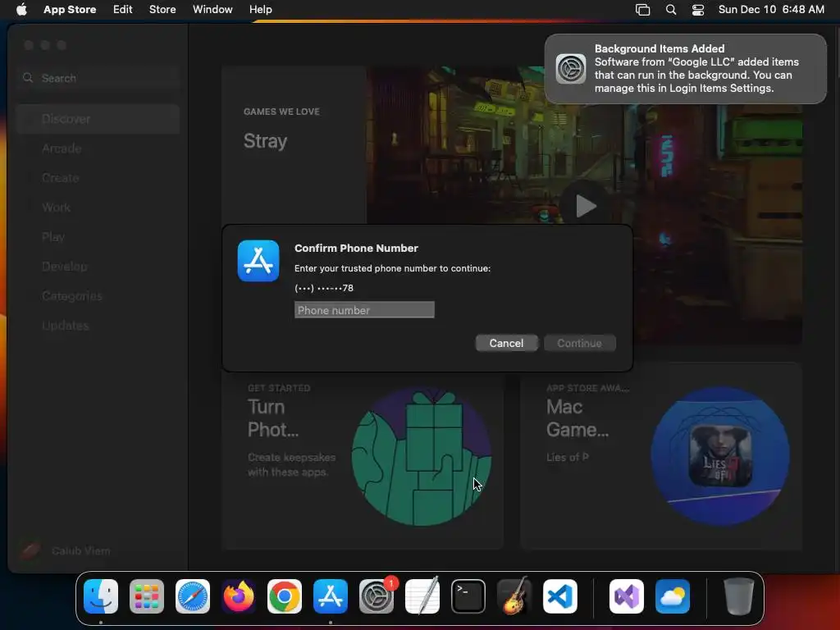
Task: Click the Stray game title
Action: (x=265, y=141)
